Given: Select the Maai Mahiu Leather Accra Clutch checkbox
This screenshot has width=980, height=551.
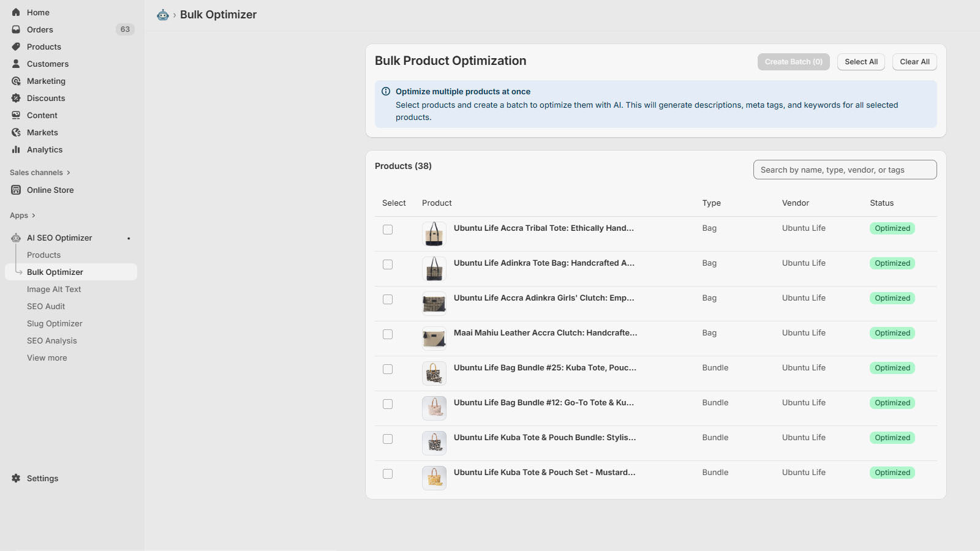Looking at the screenshot, I should (387, 334).
